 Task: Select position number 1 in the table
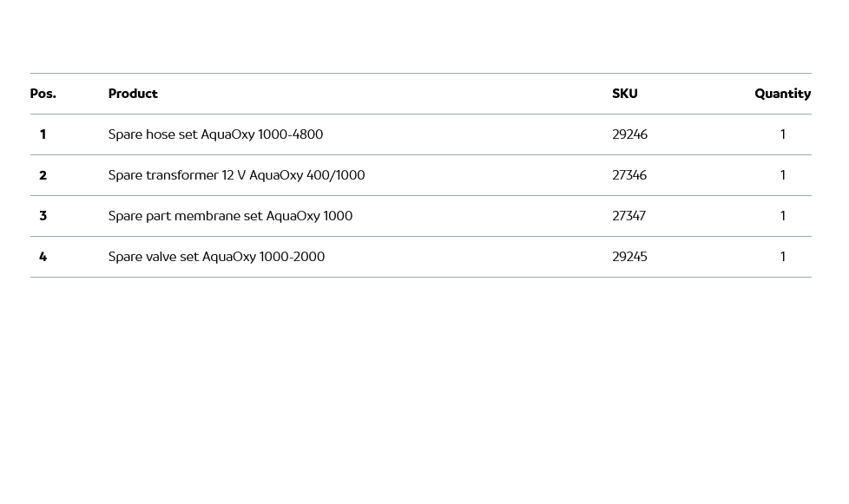pyautogui.click(x=43, y=134)
